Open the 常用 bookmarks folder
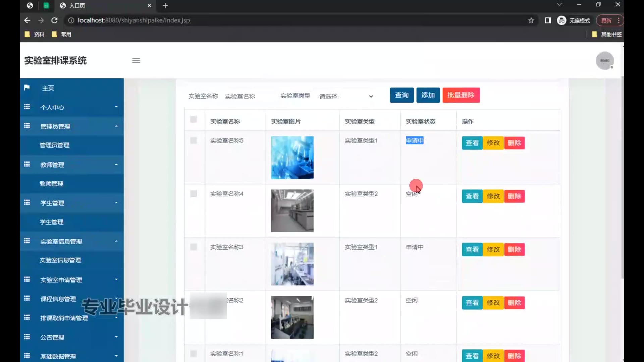644x362 pixels. click(x=62, y=34)
